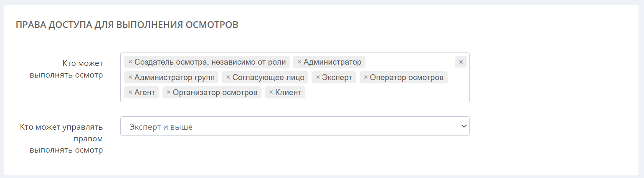Remove the Оператор осмотров tag
Image resolution: width=644 pixels, height=178 pixels.
pyautogui.click(x=366, y=77)
